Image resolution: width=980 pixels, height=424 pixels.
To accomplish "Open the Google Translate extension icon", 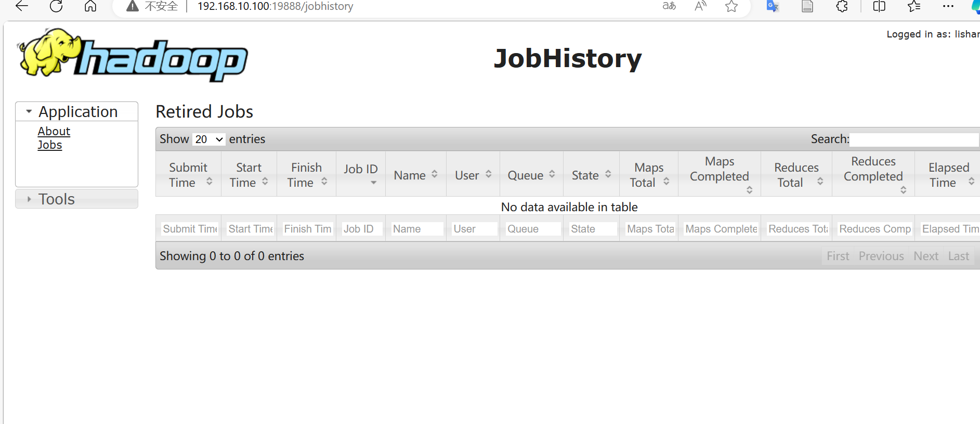I will (773, 6).
